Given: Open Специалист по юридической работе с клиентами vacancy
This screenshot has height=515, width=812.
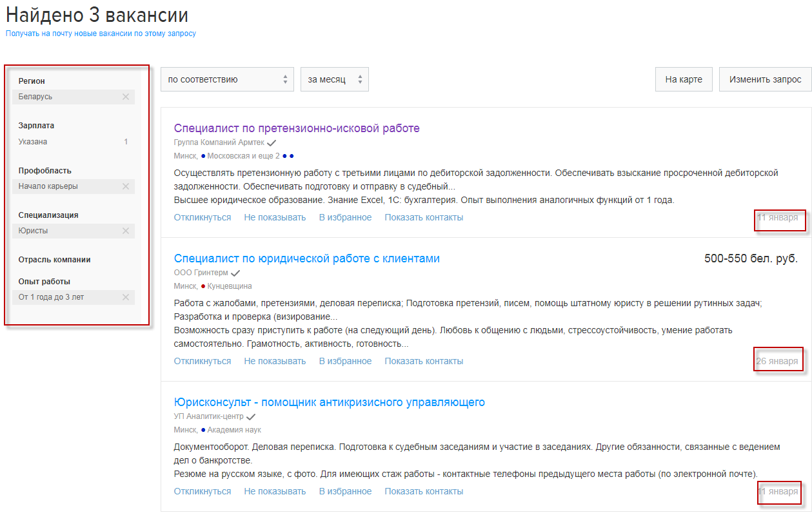Looking at the screenshot, I should 306,258.
